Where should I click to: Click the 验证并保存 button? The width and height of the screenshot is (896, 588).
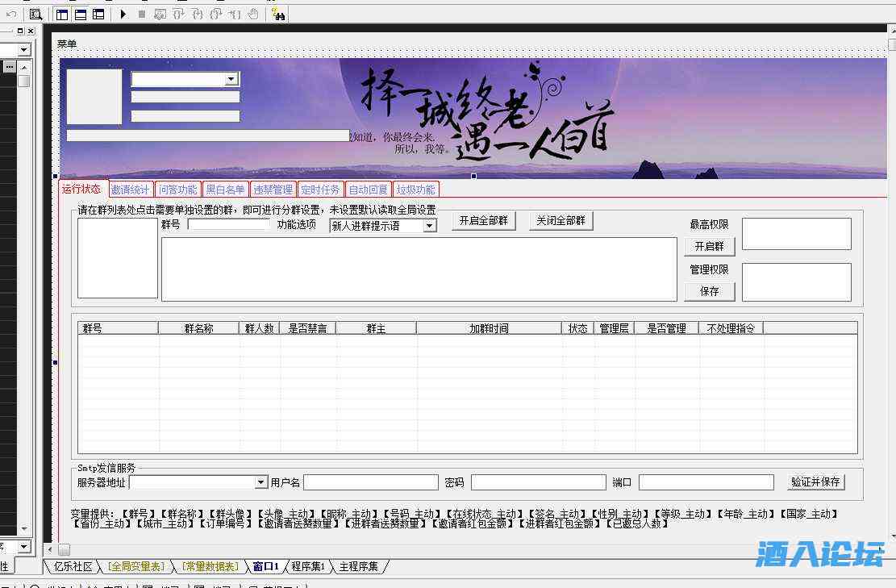[816, 482]
